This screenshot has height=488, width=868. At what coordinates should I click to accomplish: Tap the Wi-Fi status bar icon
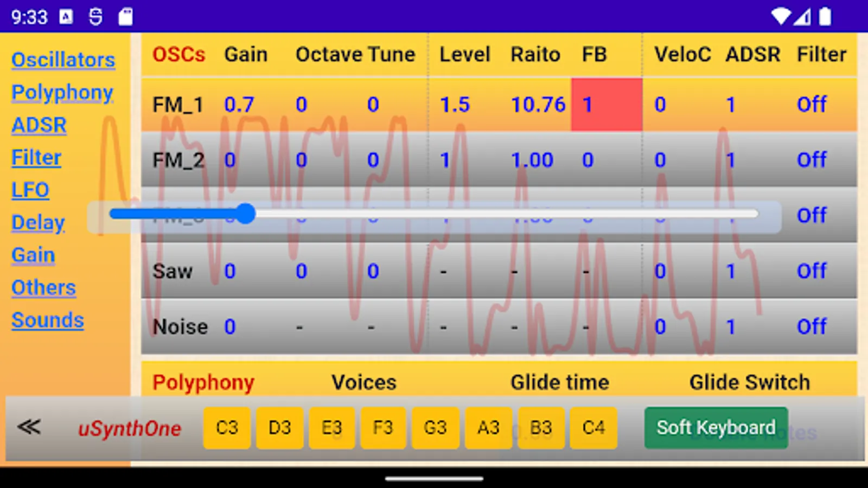781,16
